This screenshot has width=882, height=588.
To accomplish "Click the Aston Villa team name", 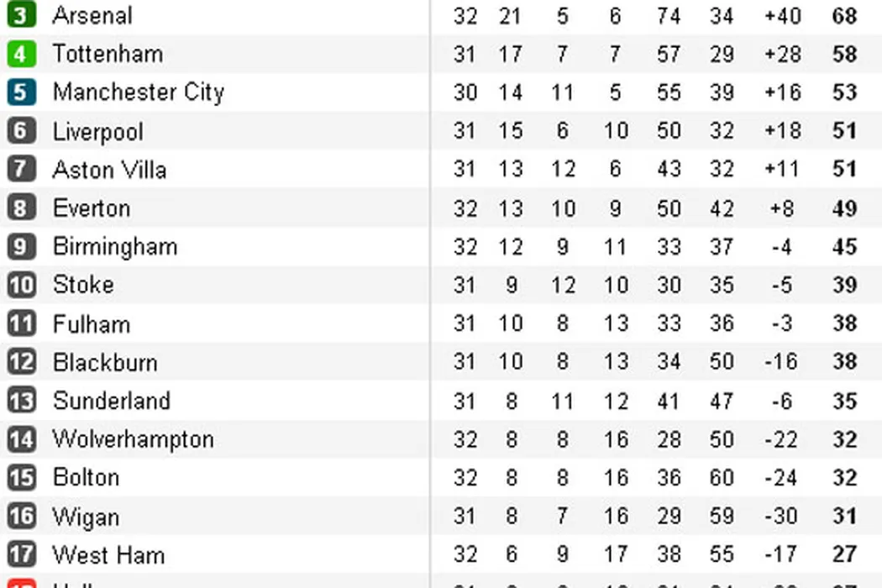I will [x=109, y=170].
